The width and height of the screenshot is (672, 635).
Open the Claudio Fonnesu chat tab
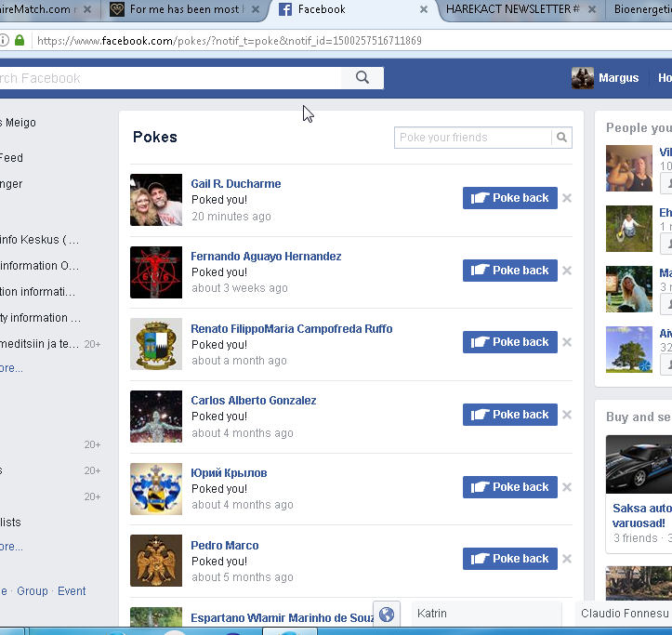(x=624, y=614)
